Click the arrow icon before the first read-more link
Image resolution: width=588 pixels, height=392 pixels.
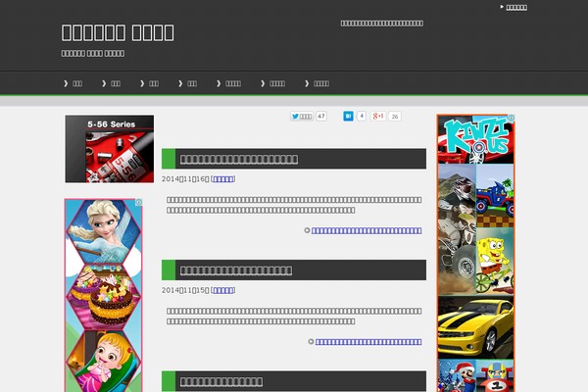[x=307, y=230]
